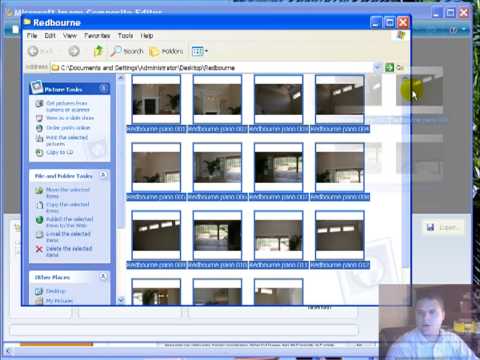Expand the address bar dropdown arrow
Screen dimensions: 480x360
(378, 68)
